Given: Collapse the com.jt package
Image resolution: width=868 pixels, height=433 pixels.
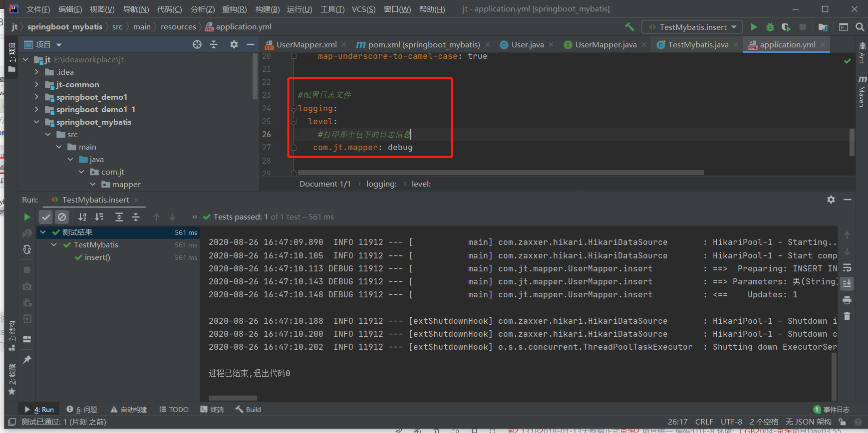Looking at the screenshot, I should coord(81,172).
